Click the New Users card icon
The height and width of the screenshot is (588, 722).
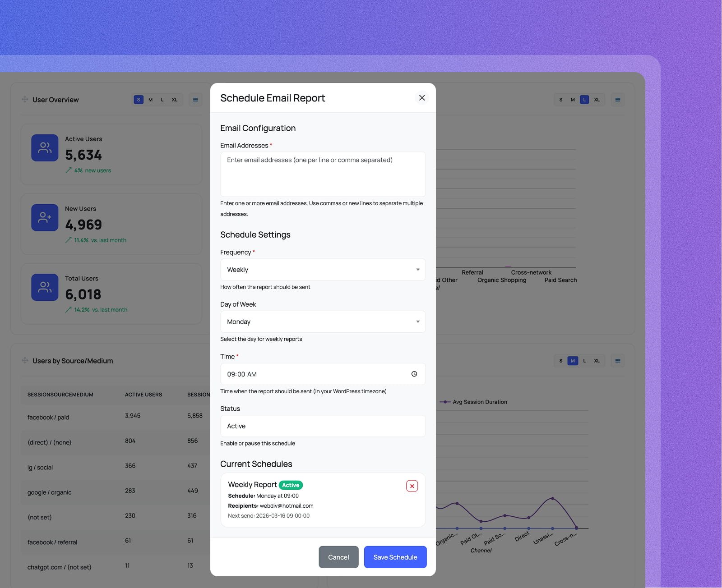pyautogui.click(x=44, y=217)
